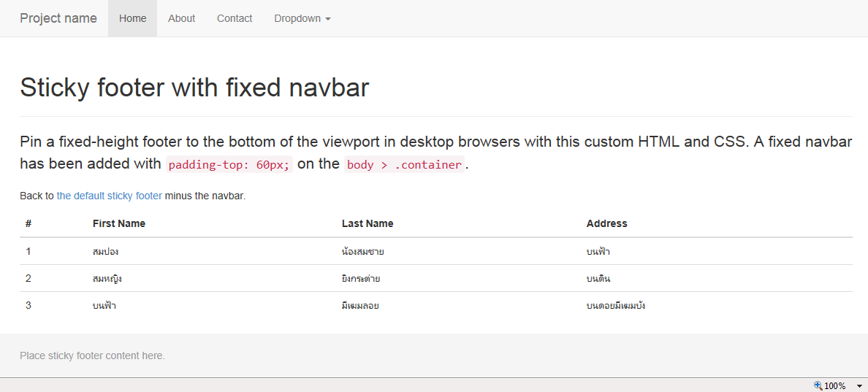Select the Contact navbar item
868x392 pixels.
(x=235, y=18)
